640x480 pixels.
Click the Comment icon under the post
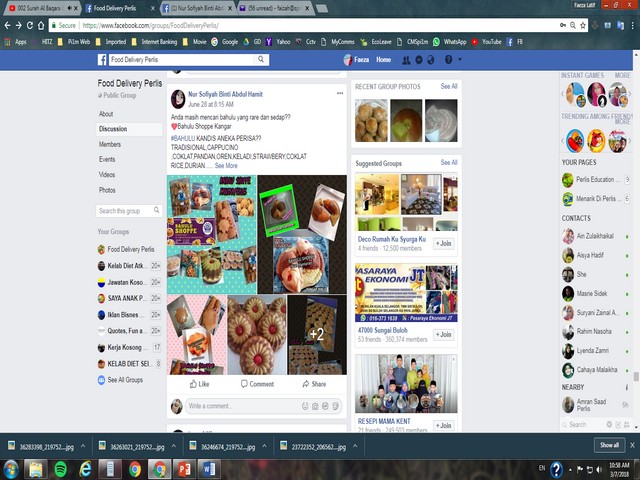[255, 384]
